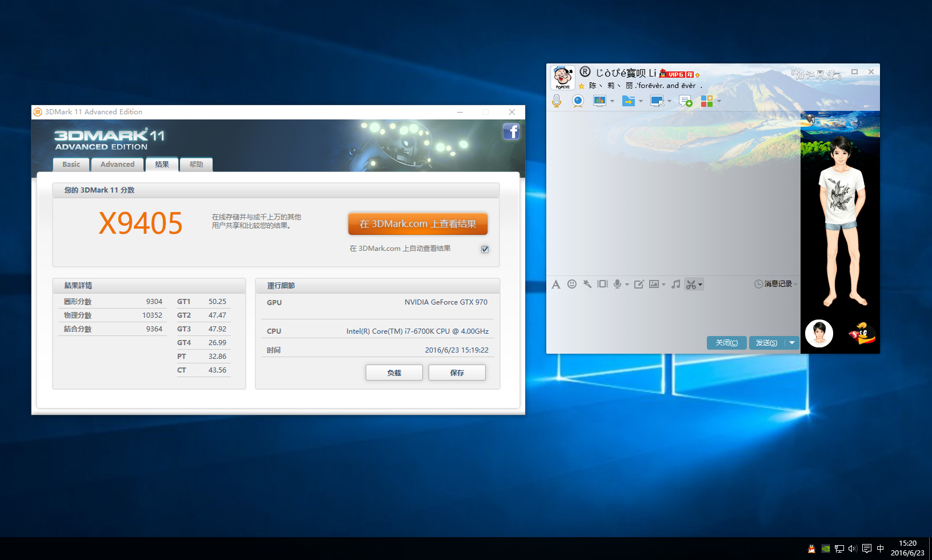This screenshot has width=932, height=560.
Task: Click the CPU name Intel Core i7-6700K text
Action: point(417,331)
